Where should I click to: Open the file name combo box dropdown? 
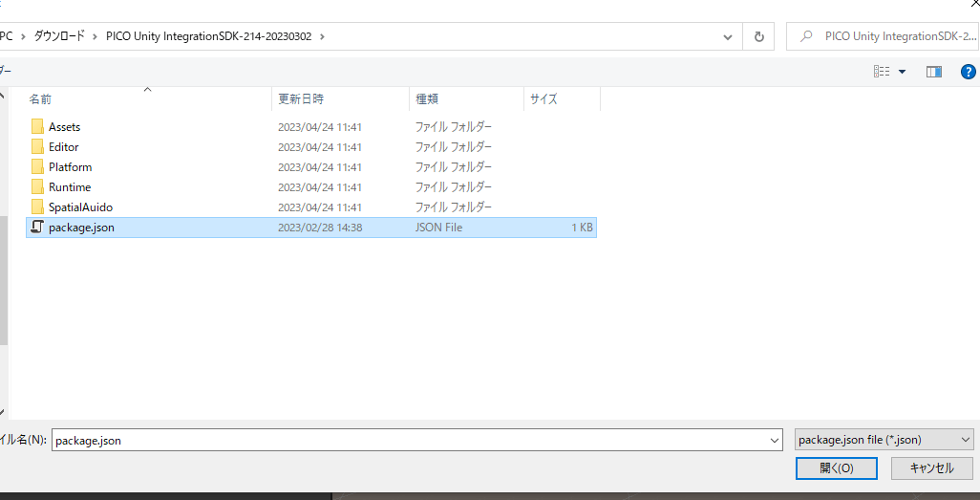[x=775, y=440]
